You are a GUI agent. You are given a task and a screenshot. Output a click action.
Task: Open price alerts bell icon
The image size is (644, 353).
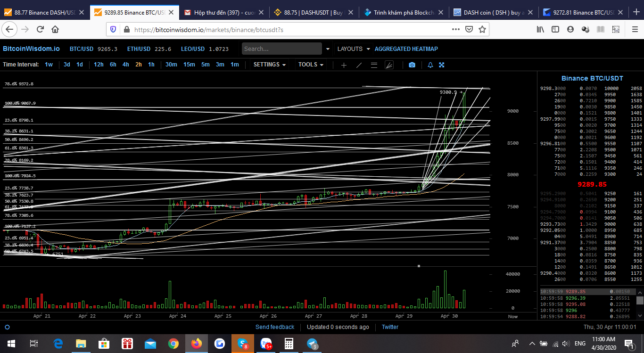430,65
